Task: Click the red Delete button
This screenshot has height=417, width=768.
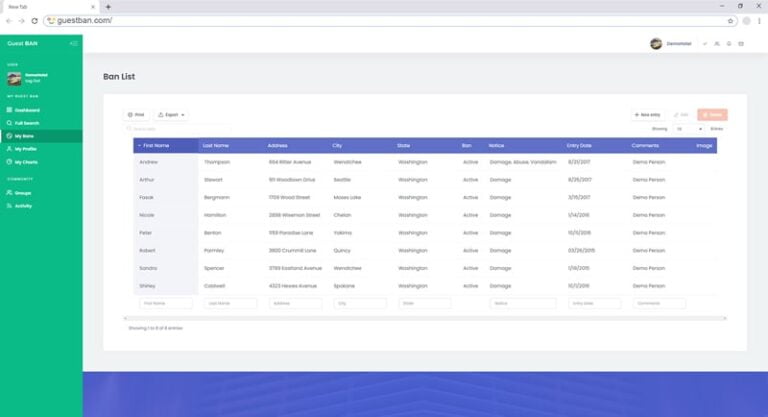Action: click(712, 115)
